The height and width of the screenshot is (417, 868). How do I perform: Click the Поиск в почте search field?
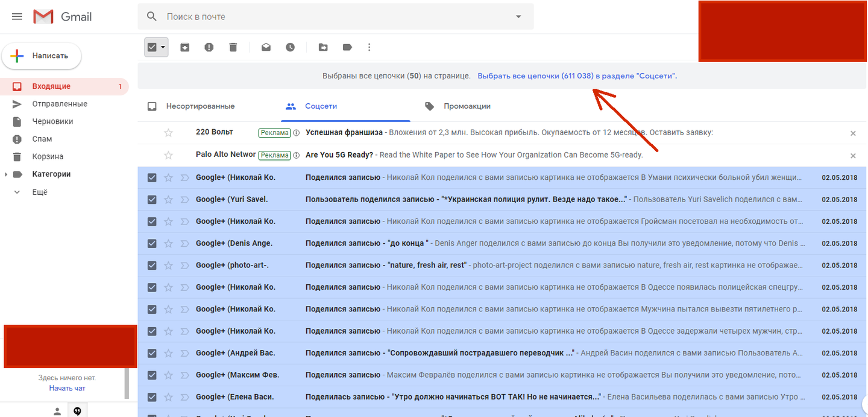click(x=332, y=17)
